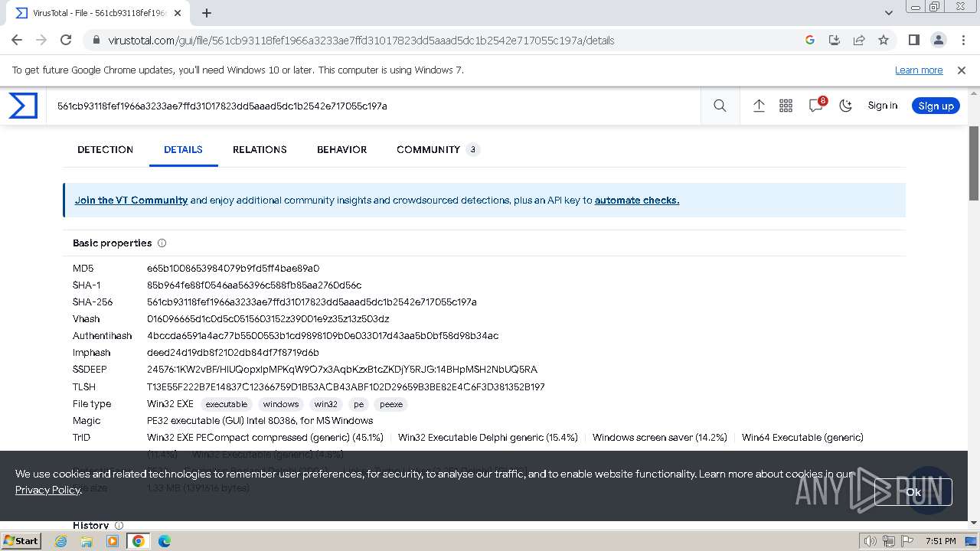This screenshot has height=551, width=980.
Task: Click the SSDEEP value
Action: click(342, 370)
